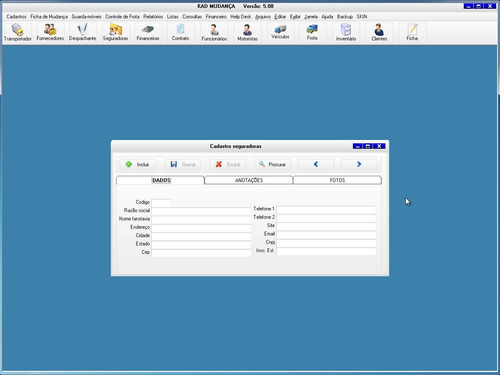
Task: Select the Despachante toolbar icon
Action: [x=82, y=32]
